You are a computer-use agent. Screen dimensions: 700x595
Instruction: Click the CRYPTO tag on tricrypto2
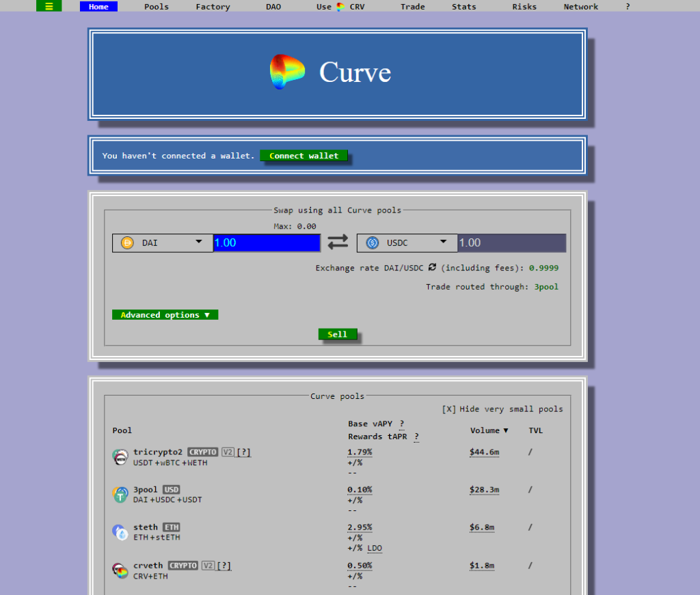coord(203,452)
